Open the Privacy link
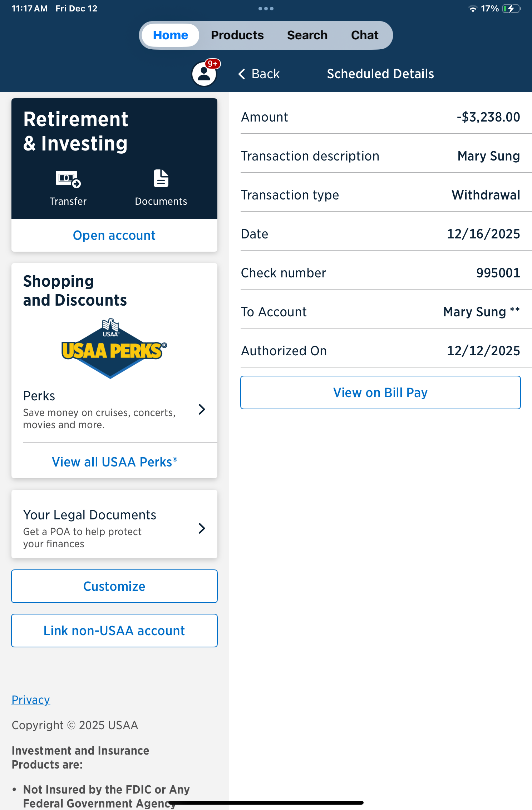The height and width of the screenshot is (810, 532). pos(31,700)
